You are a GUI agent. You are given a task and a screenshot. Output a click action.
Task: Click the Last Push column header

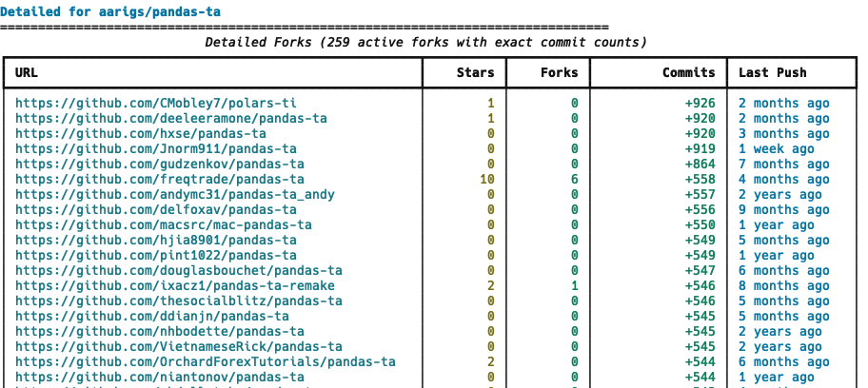pyautogui.click(x=772, y=72)
